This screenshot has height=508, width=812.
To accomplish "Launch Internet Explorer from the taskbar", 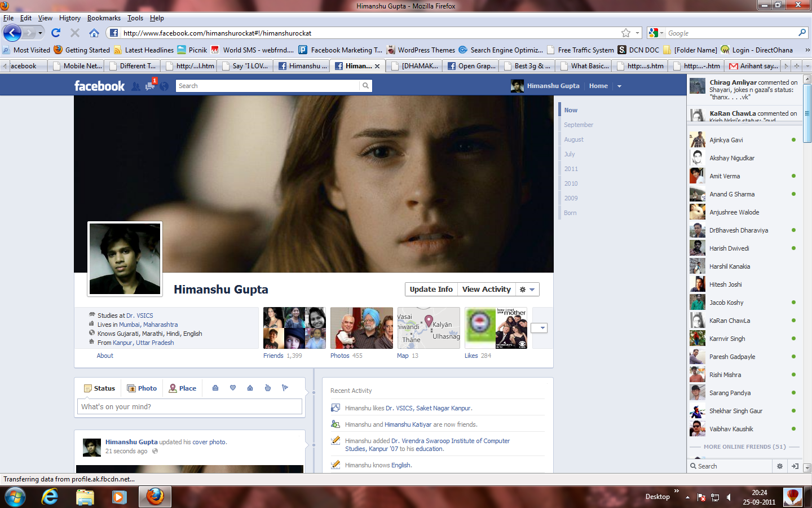I will tap(50, 497).
